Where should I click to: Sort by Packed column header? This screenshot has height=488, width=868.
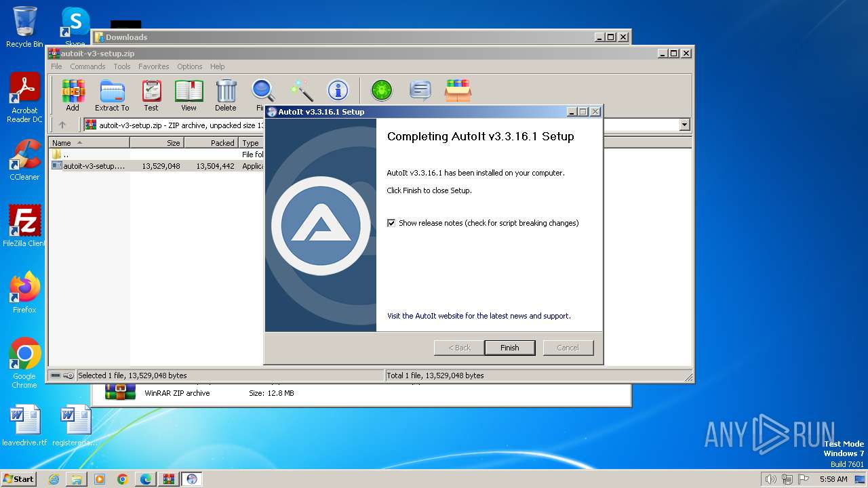click(x=211, y=143)
